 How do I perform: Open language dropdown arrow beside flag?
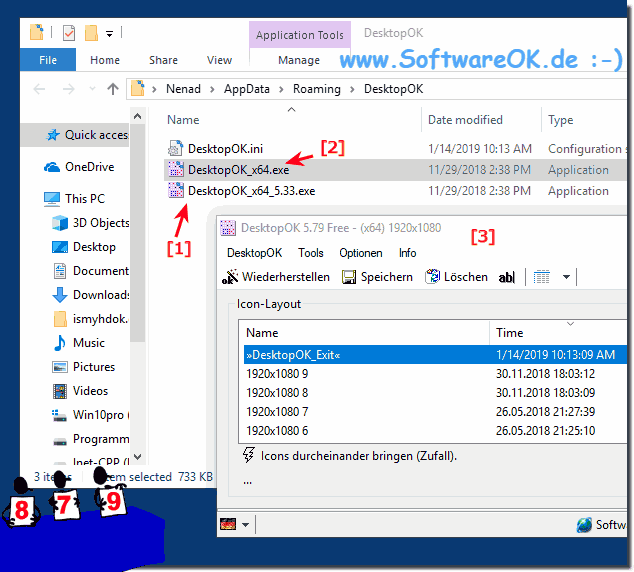tap(245, 525)
